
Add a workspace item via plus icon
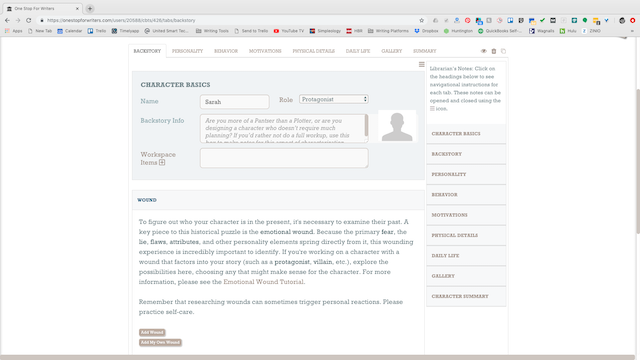click(162, 162)
